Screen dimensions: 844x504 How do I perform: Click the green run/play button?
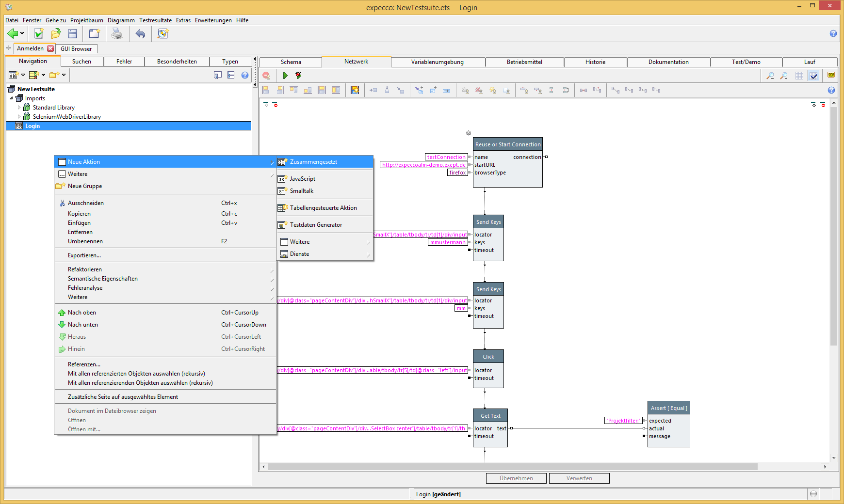click(x=285, y=76)
